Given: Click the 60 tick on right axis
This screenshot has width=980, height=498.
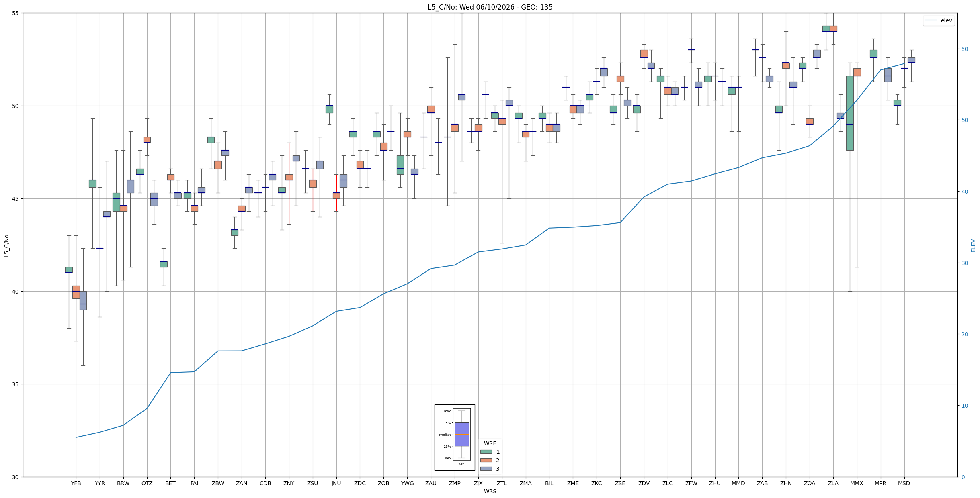Looking at the screenshot, I should tap(964, 49).
